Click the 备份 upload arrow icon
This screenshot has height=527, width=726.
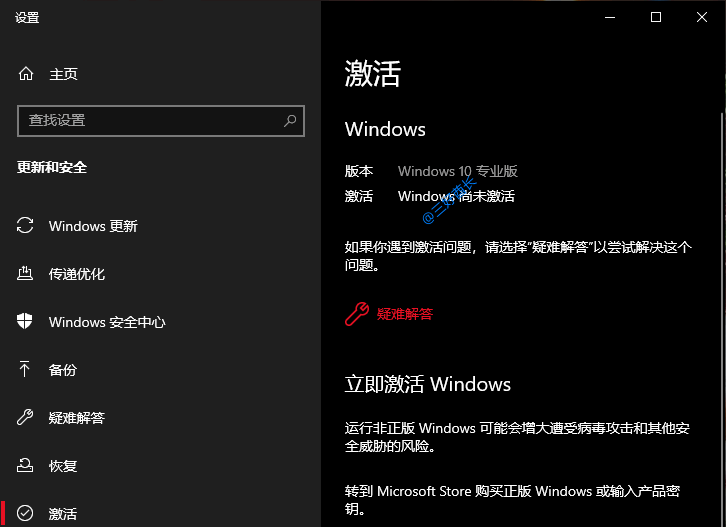point(25,369)
